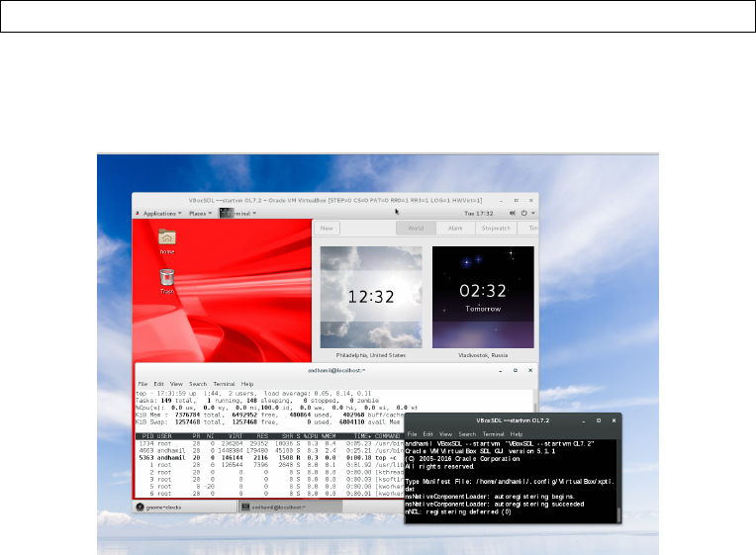
Task: Open Help menu in andhamil@localhost terminal
Action: [247, 384]
